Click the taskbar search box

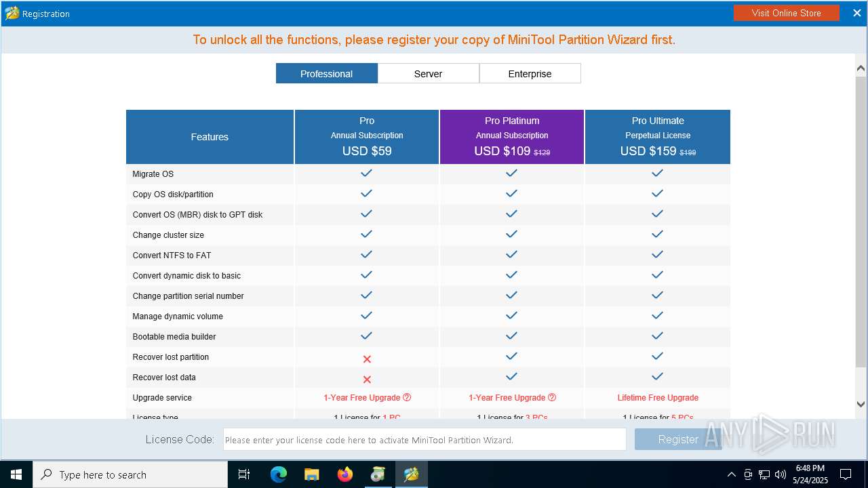pos(130,474)
